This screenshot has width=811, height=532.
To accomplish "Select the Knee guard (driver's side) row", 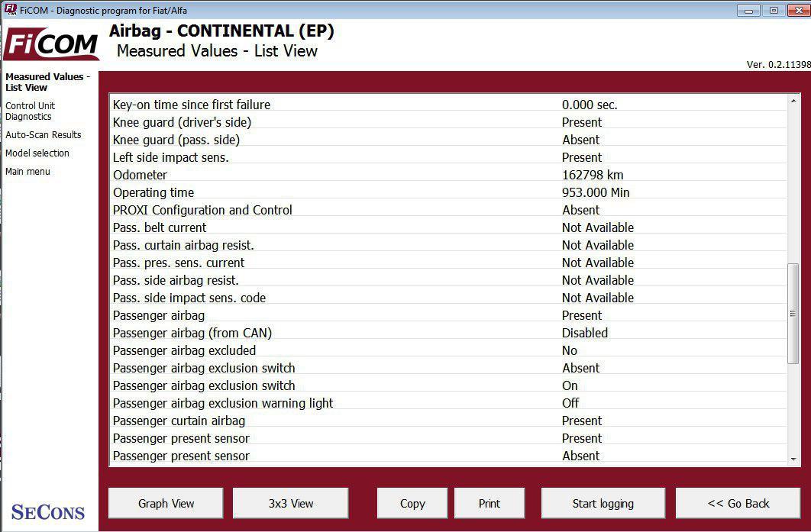I will pyautogui.click(x=449, y=122).
